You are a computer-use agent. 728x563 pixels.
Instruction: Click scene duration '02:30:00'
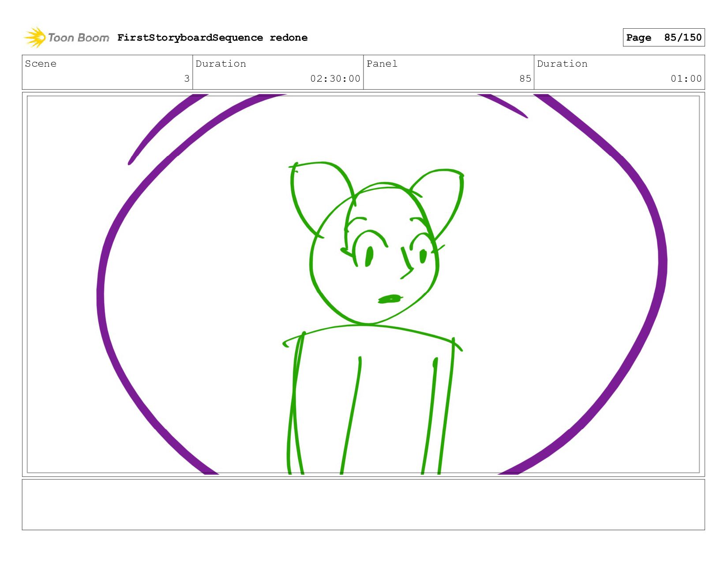335,79
